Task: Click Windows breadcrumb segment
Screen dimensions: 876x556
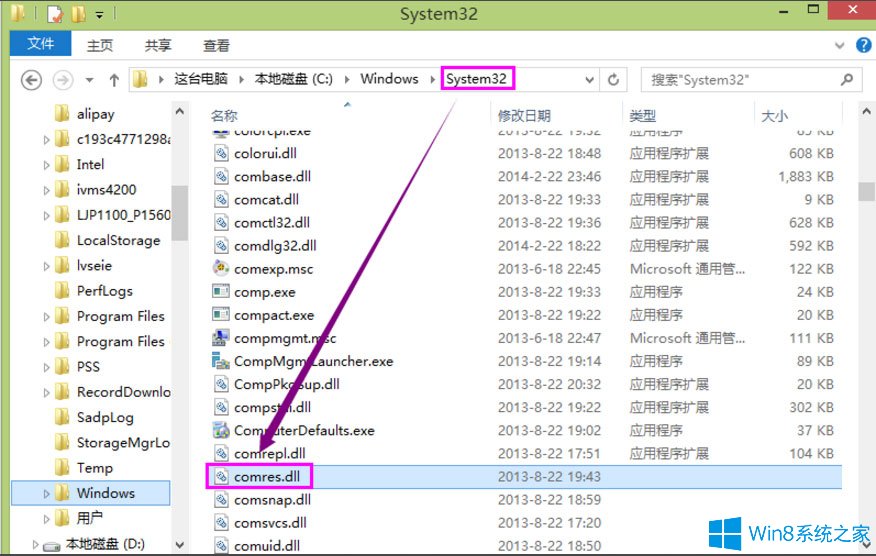Action: point(389,79)
